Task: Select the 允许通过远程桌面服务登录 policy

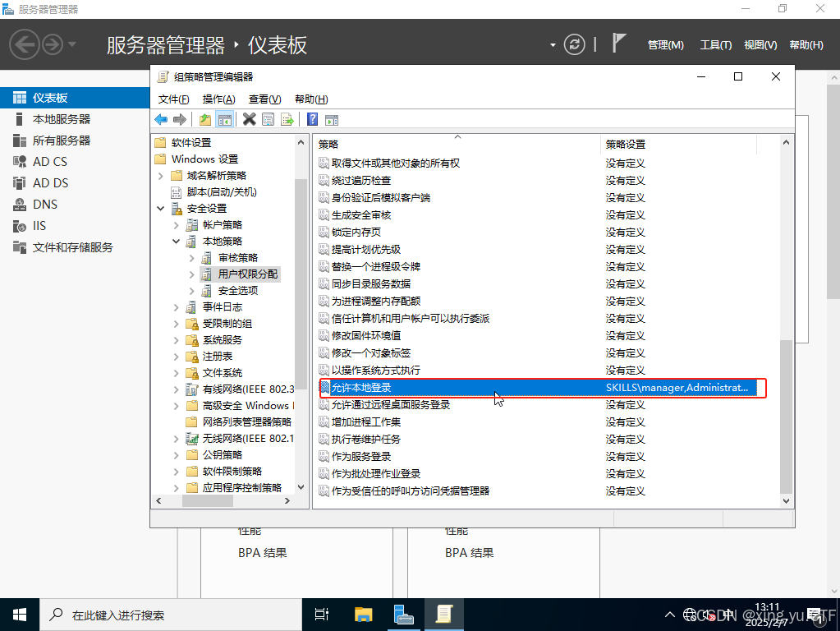Action: tap(390, 404)
